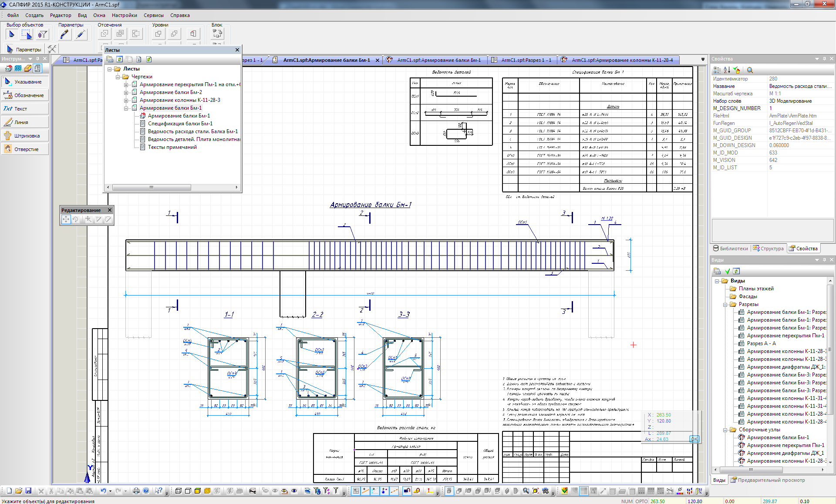
Task: Click the Move icon in Редактирование toolbar
Action: point(66,219)
